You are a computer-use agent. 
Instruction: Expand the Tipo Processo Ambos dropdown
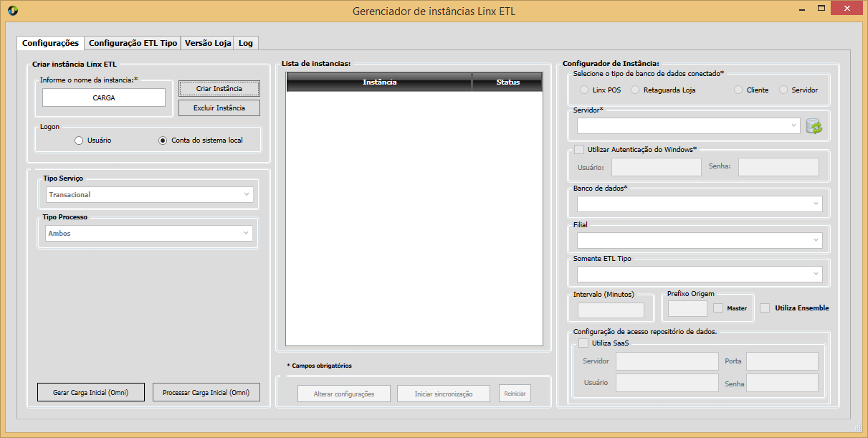coord(148,233)
